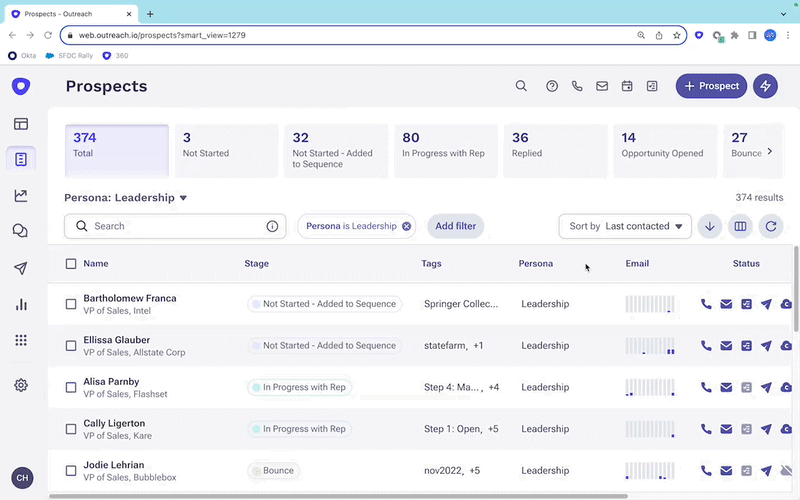800x500 pixels.
Task: Click the prospects Search input field
Action: pyautogui.click(x=175, y=226)
